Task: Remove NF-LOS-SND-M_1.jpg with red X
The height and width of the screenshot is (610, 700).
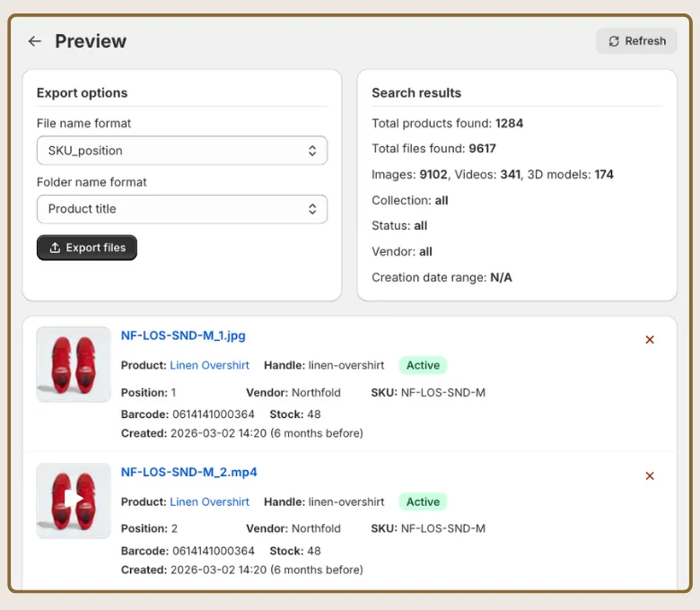Action: pyautogui.click(x=650, y=340)
